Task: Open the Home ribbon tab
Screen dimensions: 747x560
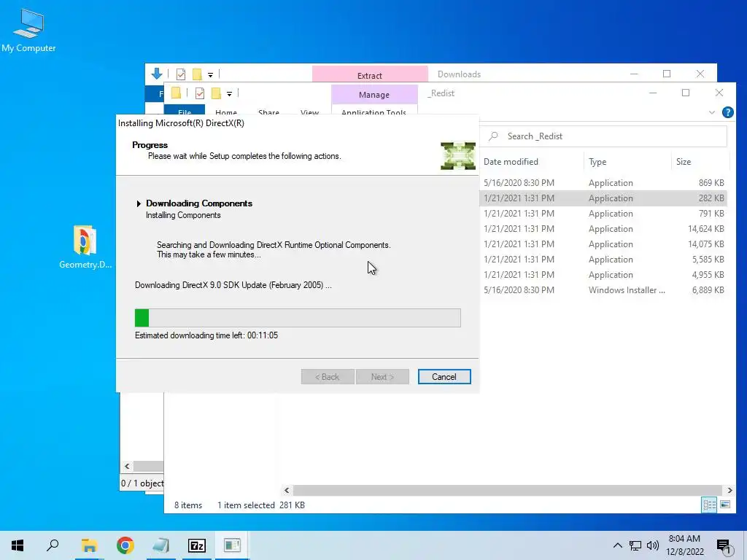Action: tap(226, 112)
